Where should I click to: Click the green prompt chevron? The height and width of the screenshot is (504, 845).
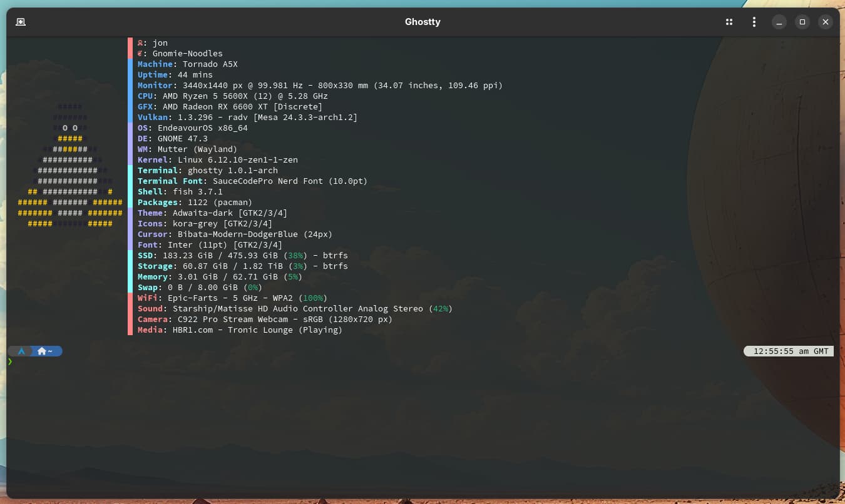click(x=10, y=361)
